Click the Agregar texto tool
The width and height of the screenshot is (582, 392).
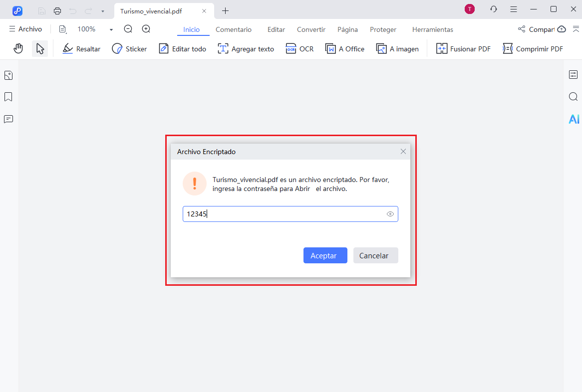click(246, 48)
